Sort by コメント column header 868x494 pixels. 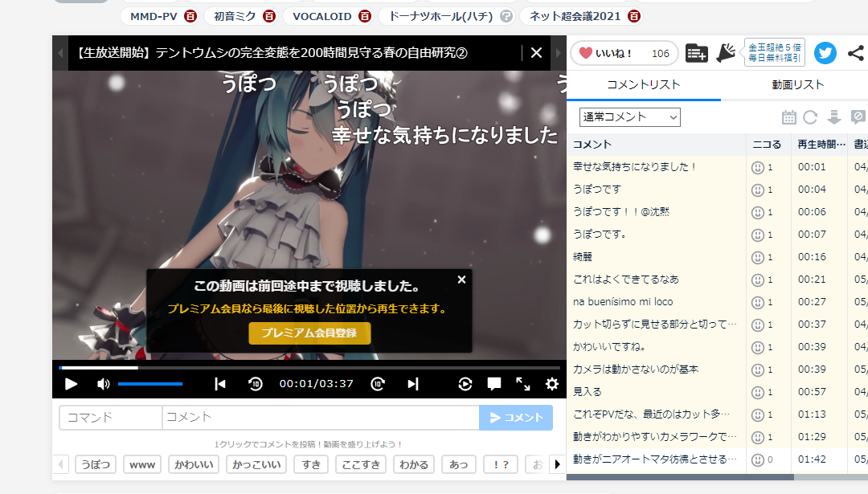(657, 145)
